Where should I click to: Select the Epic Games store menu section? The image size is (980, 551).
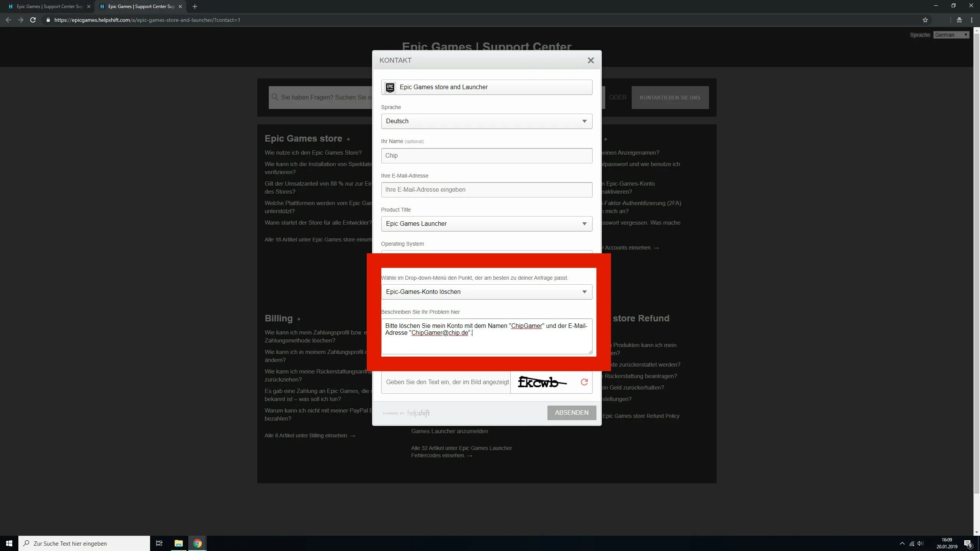[x=307, y=138]
